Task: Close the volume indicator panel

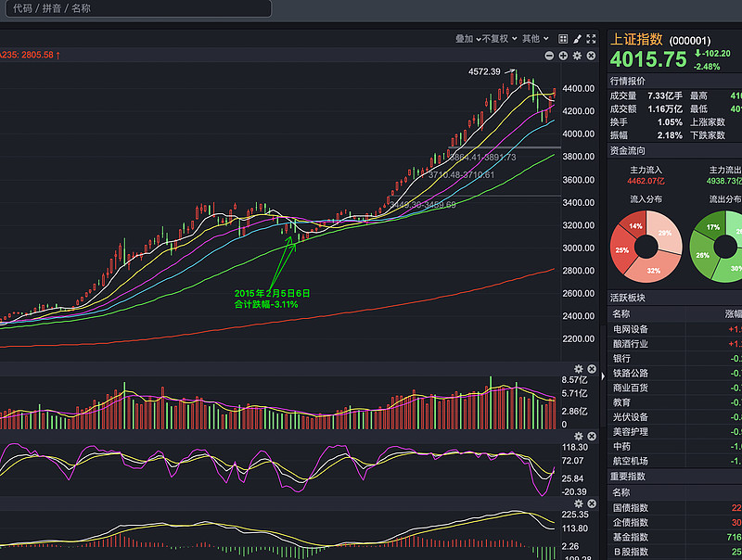Action: (x=591, y=369)
